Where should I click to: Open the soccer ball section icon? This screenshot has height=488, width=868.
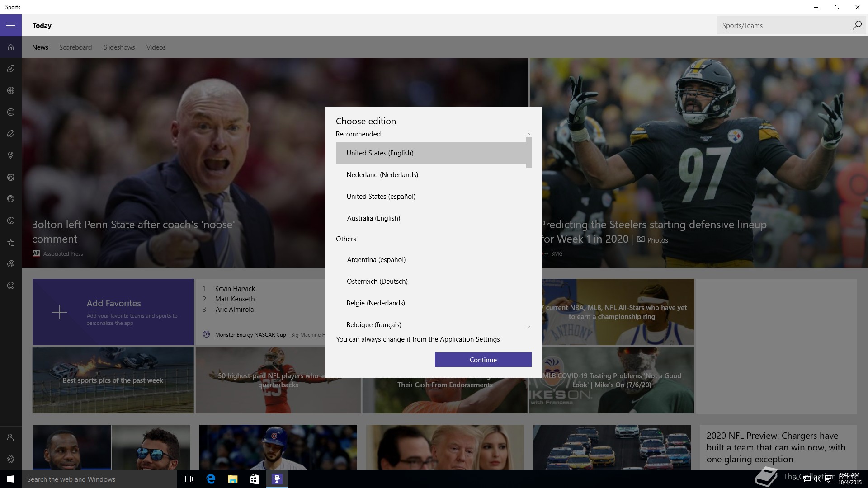pos(11,177)
